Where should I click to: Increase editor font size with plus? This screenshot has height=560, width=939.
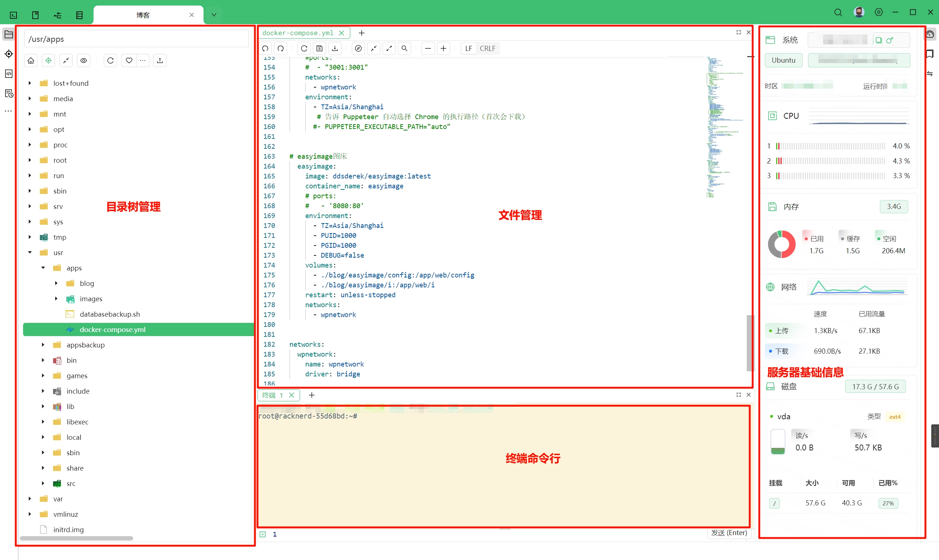[x=443, y=48]
